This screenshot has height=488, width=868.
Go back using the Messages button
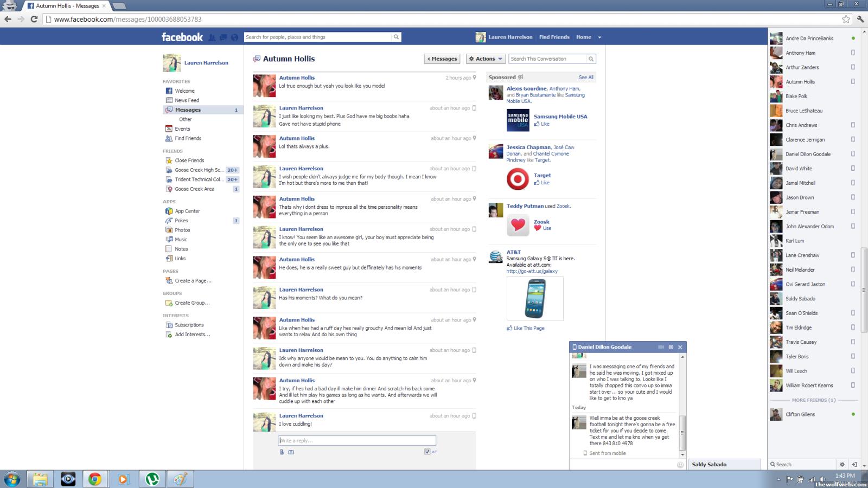click(442, 59)
